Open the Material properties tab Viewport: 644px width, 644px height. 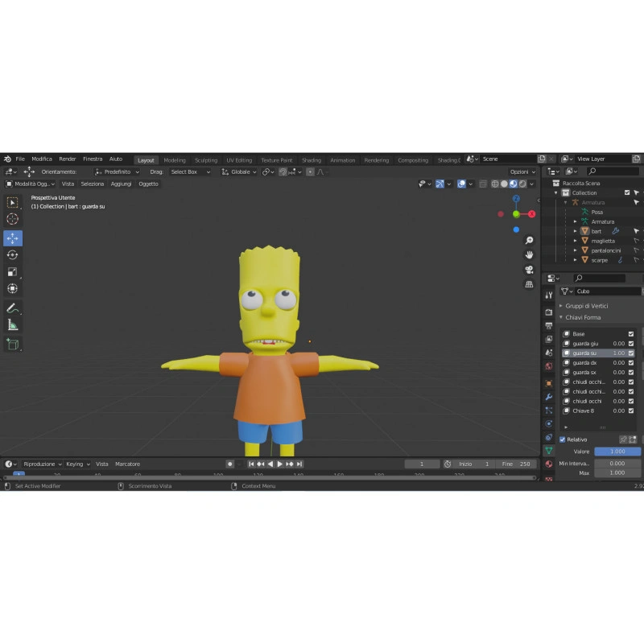549,464
